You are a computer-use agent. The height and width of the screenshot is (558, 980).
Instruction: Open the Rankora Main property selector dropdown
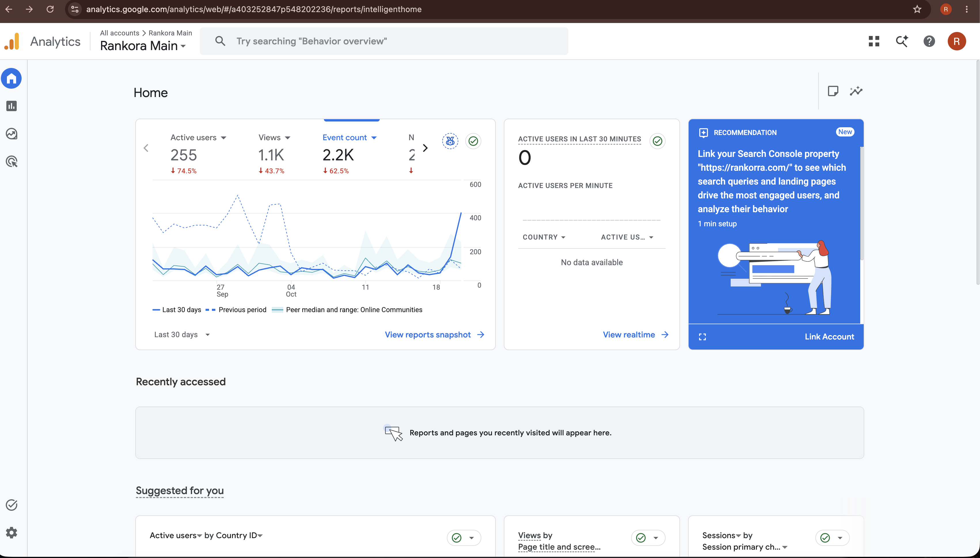pyautogui.click(x=143, y=45)
